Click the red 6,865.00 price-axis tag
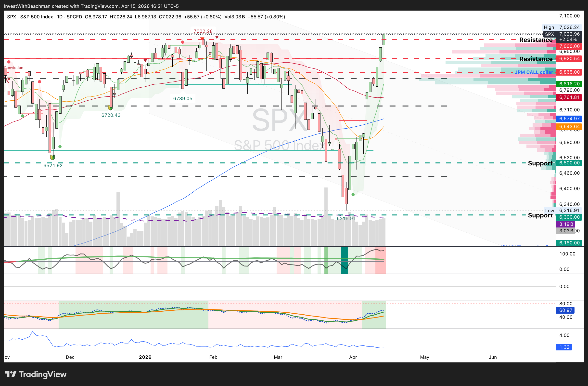Image resolution: width=588 pixels, height=386 pixels. click(x=569, y=72)
